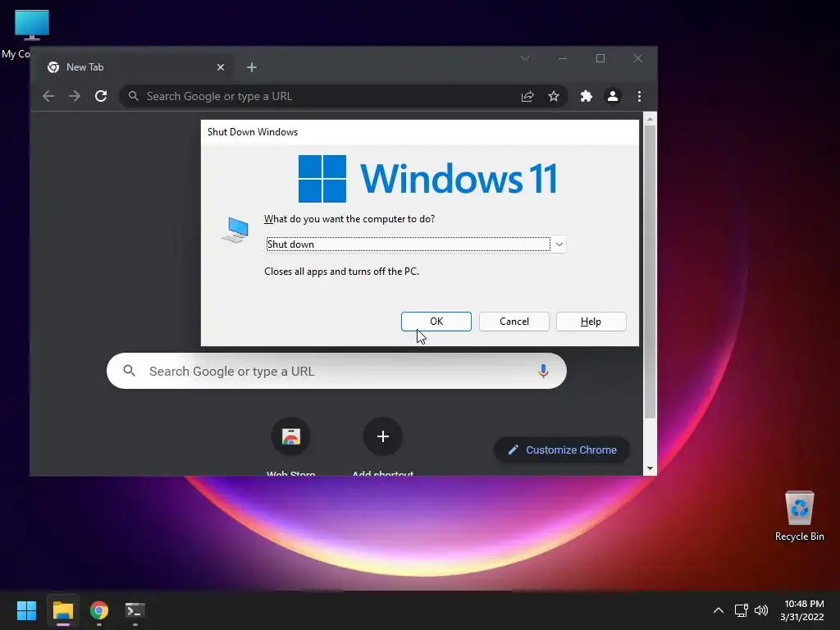Click the search magnifier in the page search box

pos(129,371)
